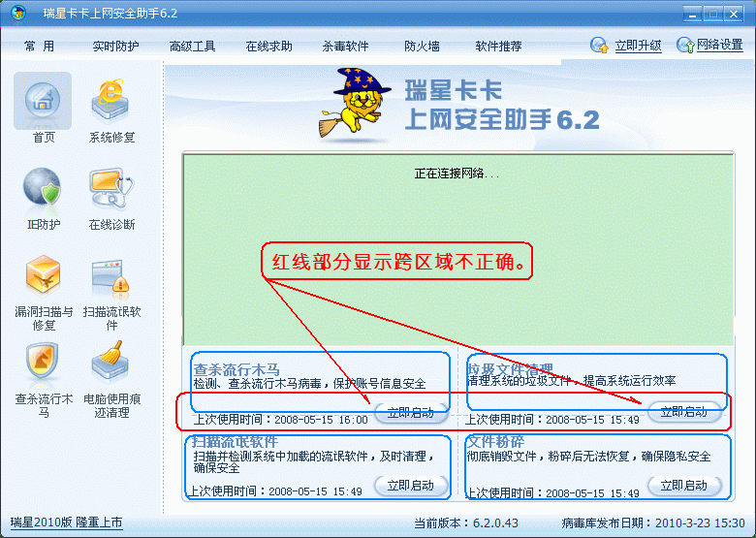756x538 pixels.
Task: Click the 扫描流氓软件 panel heading
Action: (235, 442)
